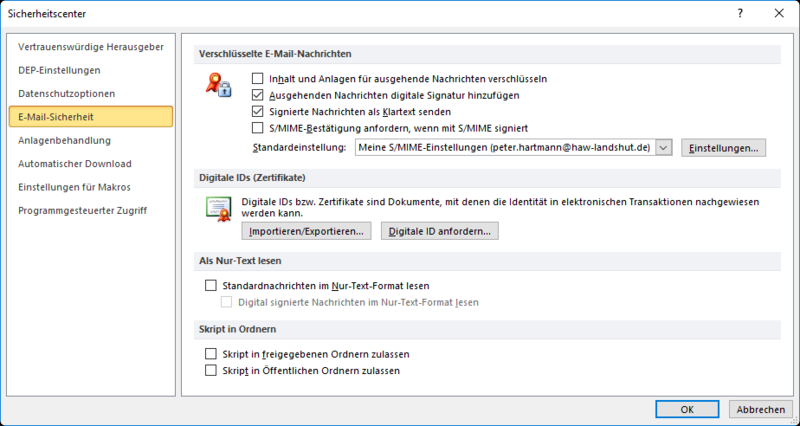Image resolution: width=800 pixels, height=426 pixels.
Task: Toggle 'Signierte Nachrichten als Klartext senden'
Action: point(258,112)
